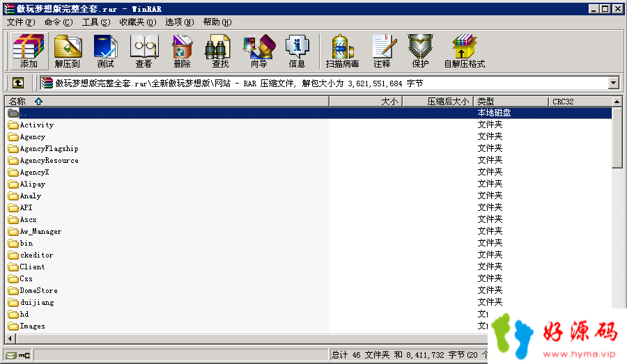This screenshot has height=364, width=627.
Task: Open the Help (帮助) menu
Action: (217, 22)
